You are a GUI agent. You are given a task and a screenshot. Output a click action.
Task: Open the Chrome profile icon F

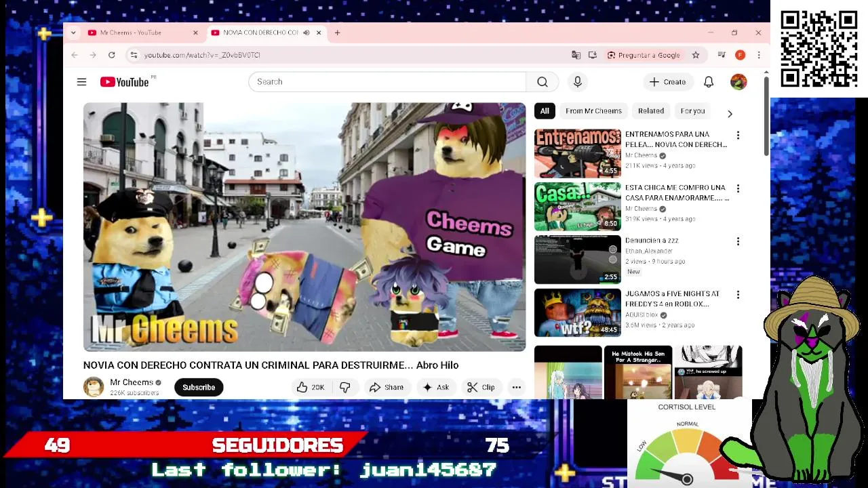(740, 55)
